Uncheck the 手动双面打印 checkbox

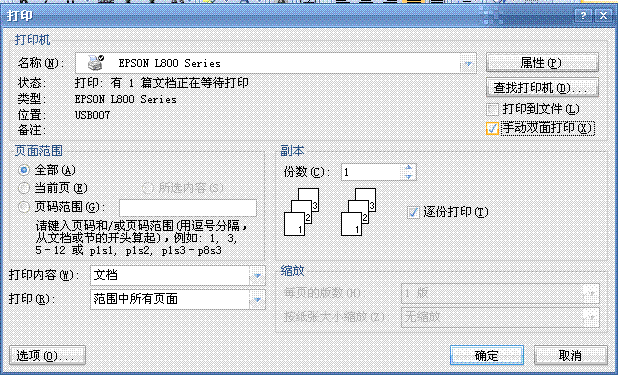click(493, 128)
